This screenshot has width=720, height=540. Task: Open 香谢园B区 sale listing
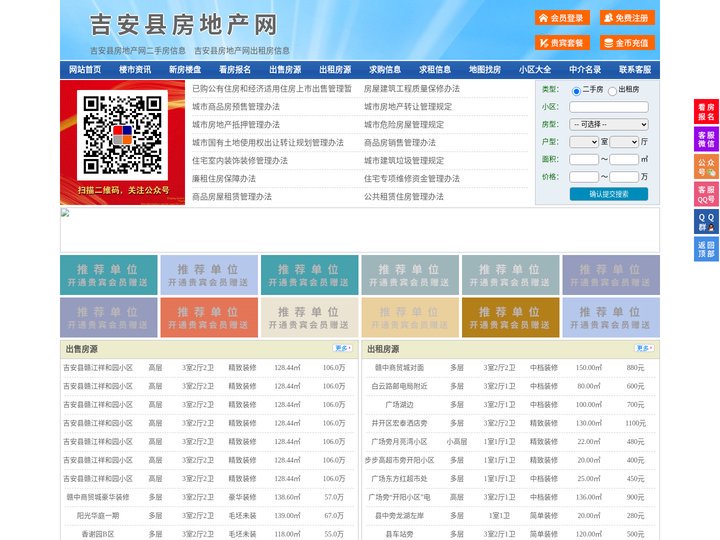pyautogui.click(x=98, y=534)
